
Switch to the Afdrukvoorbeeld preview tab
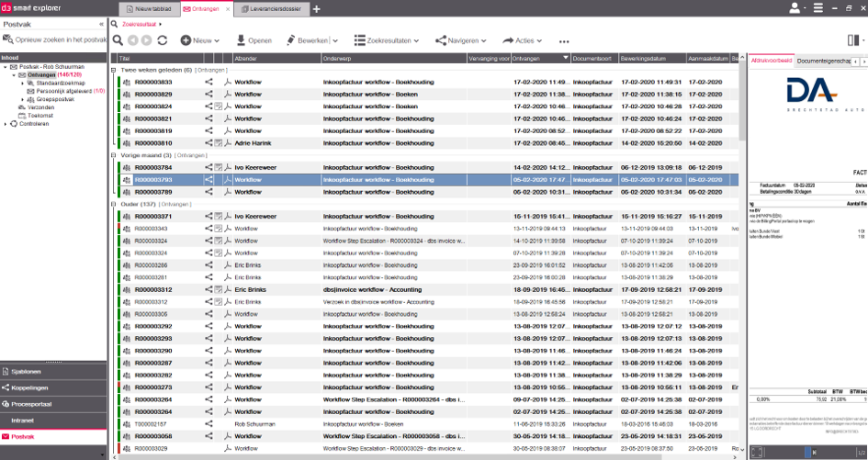772,61
